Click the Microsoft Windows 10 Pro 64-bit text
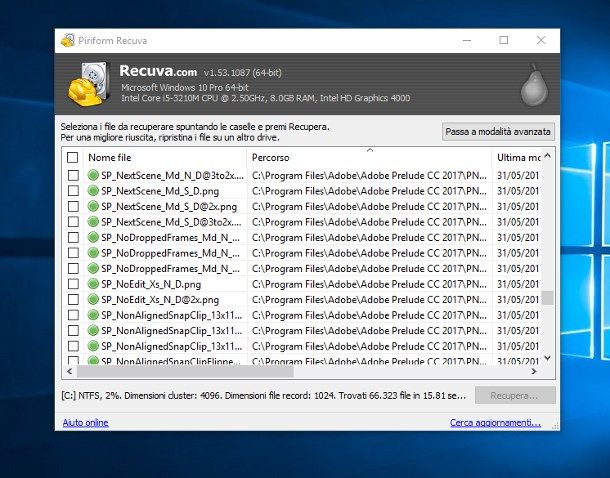 tap(184, 88)
